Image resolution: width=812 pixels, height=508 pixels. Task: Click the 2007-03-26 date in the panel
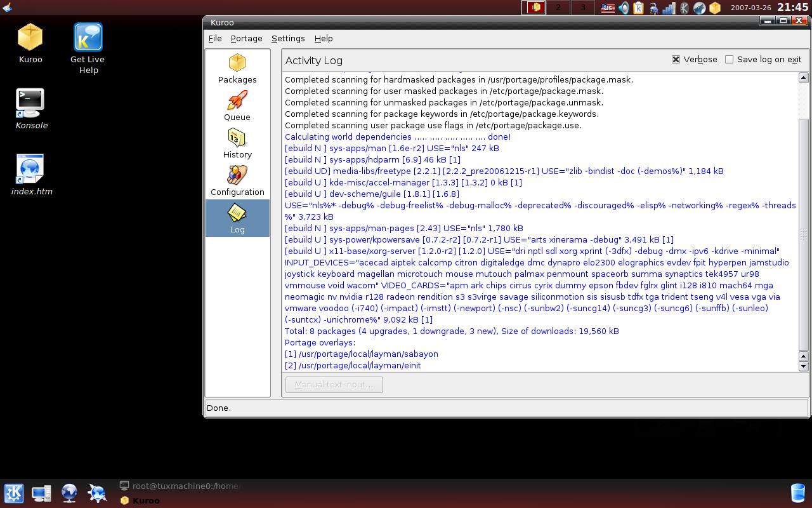click(x=752, y=8)
